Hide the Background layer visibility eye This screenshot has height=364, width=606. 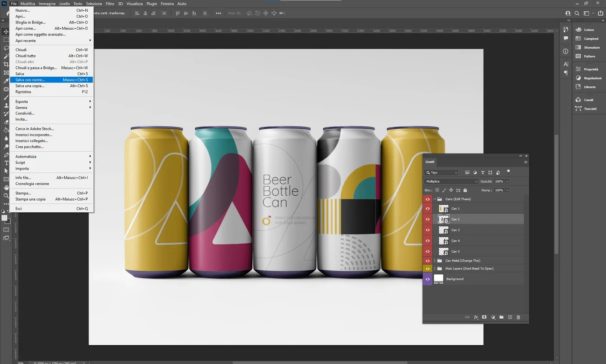tap(427, 279)
